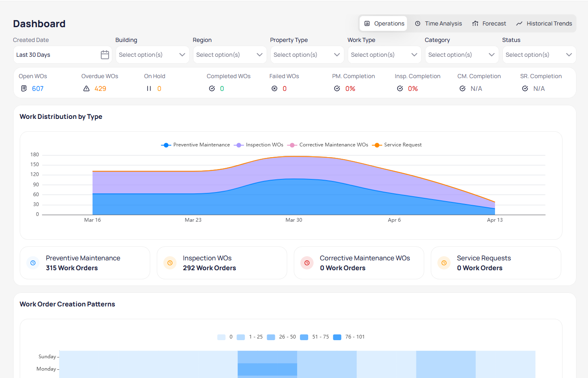Toggle Preventive Maintenance series in chart legend
This screenshot has height=378, width=588.
(195, 145)
